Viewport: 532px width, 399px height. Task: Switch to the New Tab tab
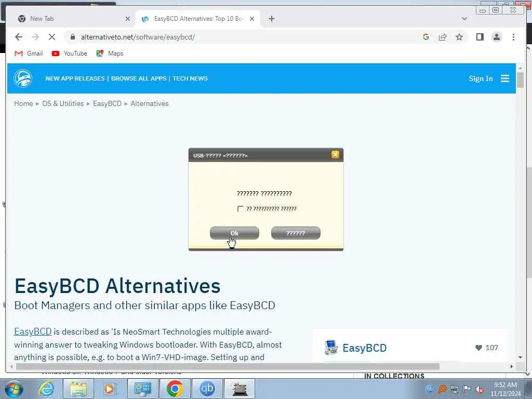pos(73,19)
